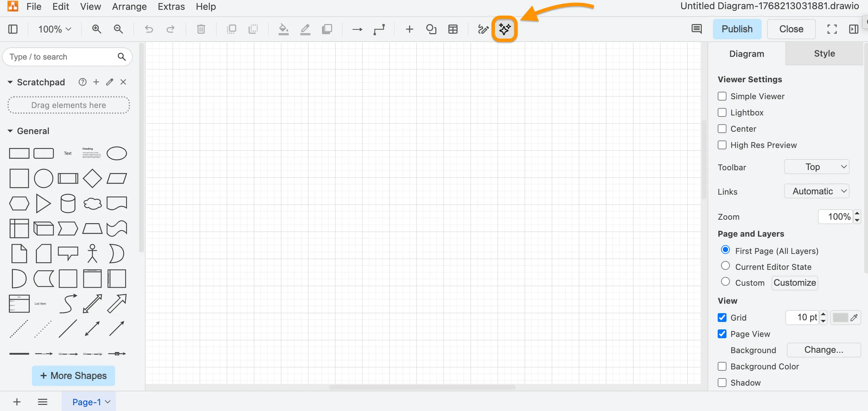Click the zoom in magnifier icon
This screenshot has height=411, width=868.
coord(96,29)
